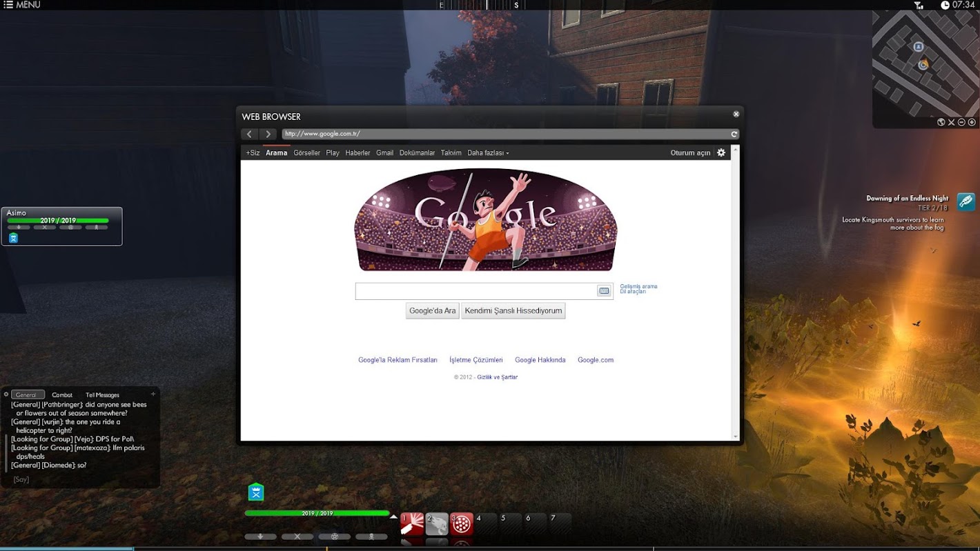Switch to Tell Messages chat tab
This screenshot has width=980, height=551.
(102, 395)
